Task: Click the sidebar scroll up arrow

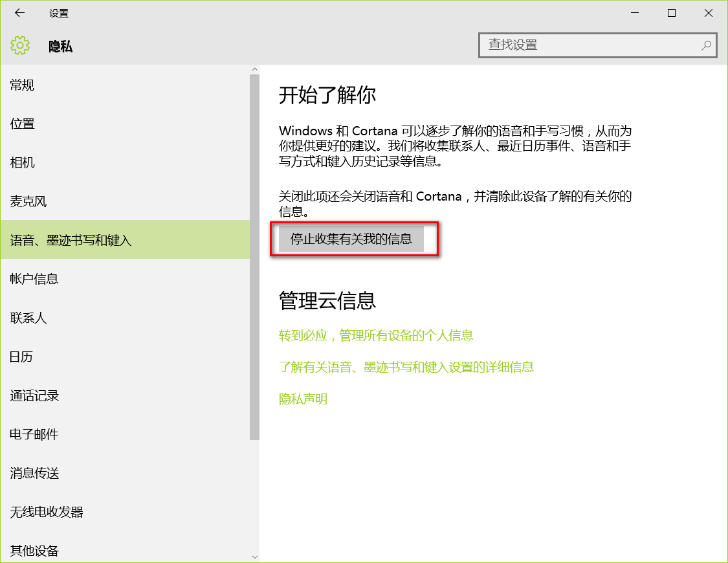Action: [254, 69]
